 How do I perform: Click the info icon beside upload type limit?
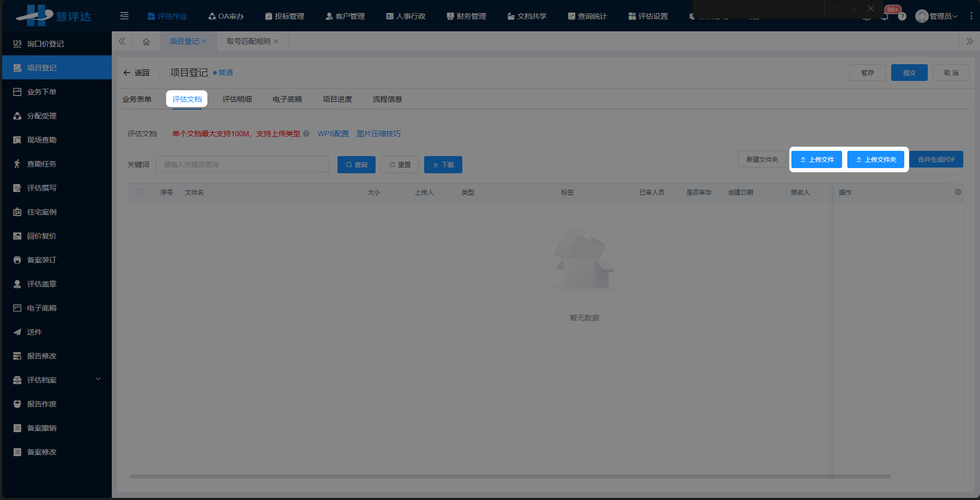pos(306,134)
